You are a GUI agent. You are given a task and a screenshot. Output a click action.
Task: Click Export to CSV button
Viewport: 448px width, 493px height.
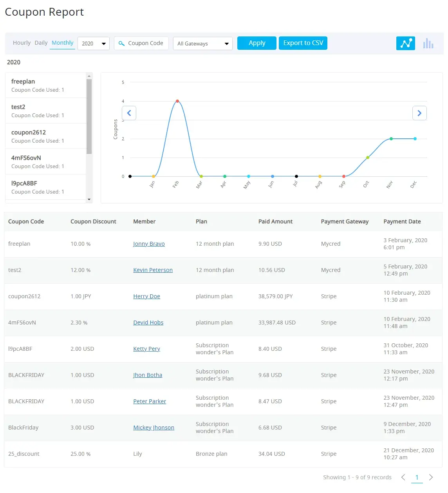tap(303, 43)
